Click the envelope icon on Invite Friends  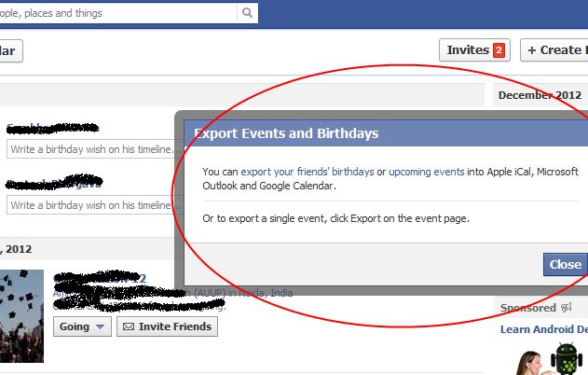point(129,327)
